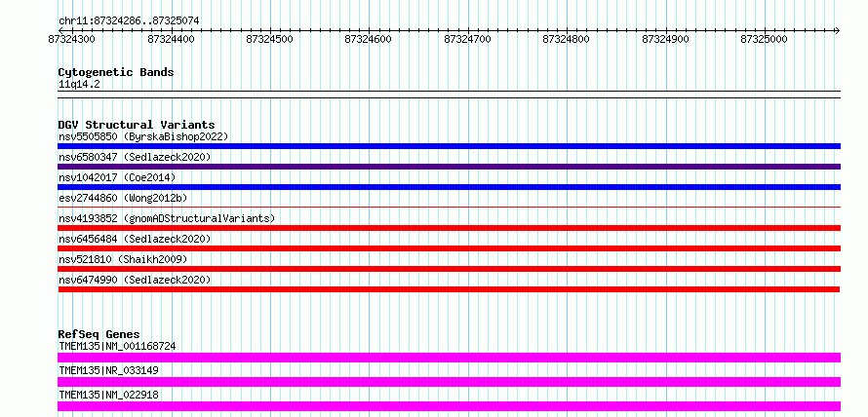The width and height of the screenshot is (868, 417).
Task: Select the 11q14.2 band label
Action: click(x=79, y=85)
